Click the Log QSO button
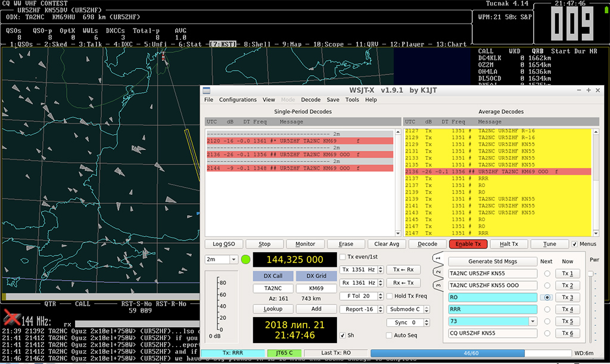The width and height of the screenshot is (610, 364). pos(224,244)
